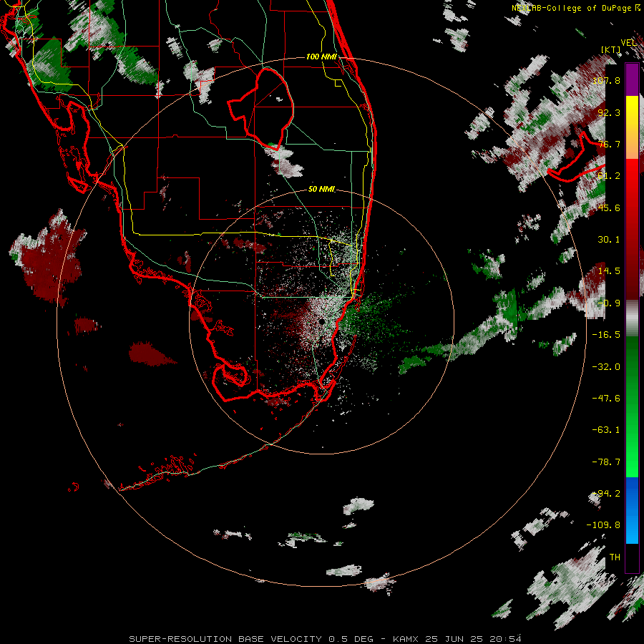Click the TH label on the legend
Image resolution: width=644 pixels, height=644 pixels.
pos(615,557)
